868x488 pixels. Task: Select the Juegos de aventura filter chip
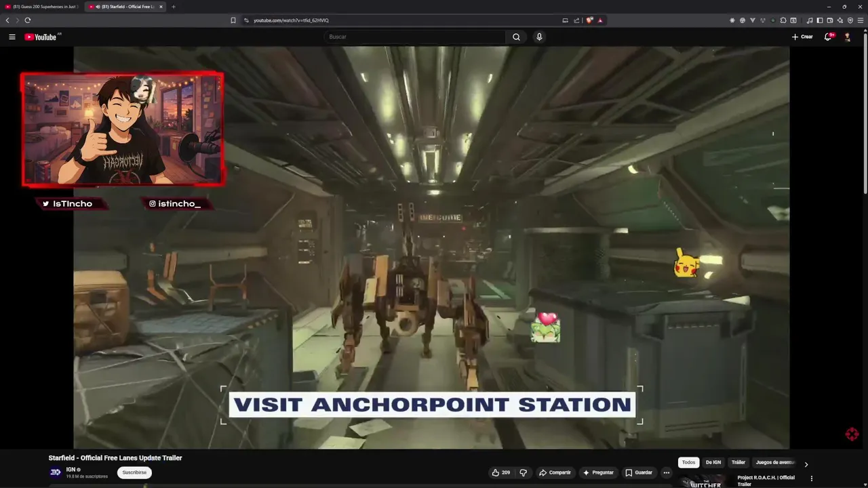pos(775,462)
